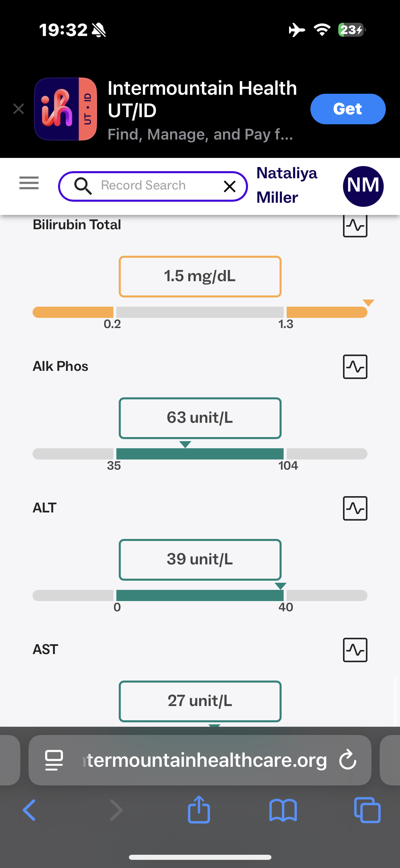This screenshot has width=400, height=868.
Task: Dismiss the Intermountain Health app banner
Action: click(19, 109)
